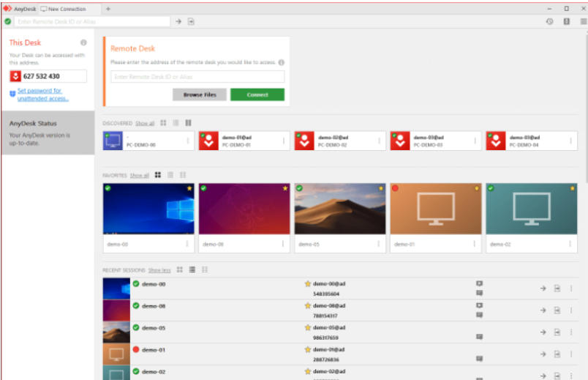Switch Favorites to list view
This screenshot has width=588, height=380.
[x=170, y=175]
